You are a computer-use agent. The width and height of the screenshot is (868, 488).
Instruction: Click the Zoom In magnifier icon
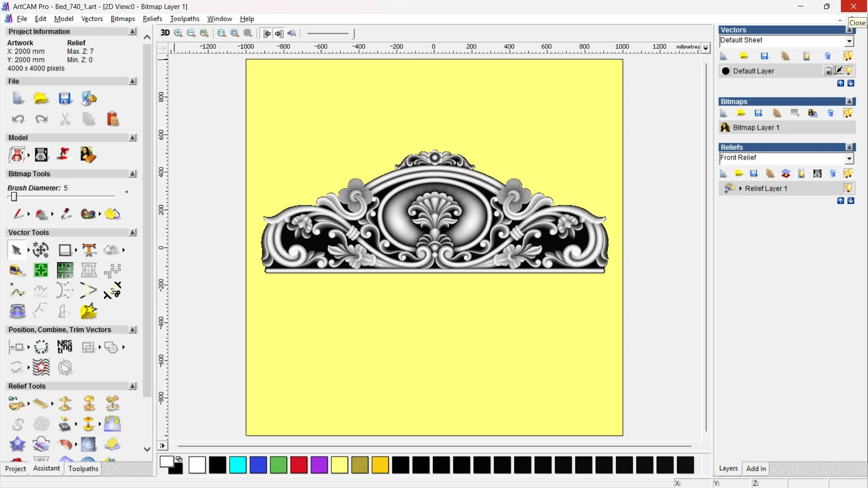pos(178,33)
